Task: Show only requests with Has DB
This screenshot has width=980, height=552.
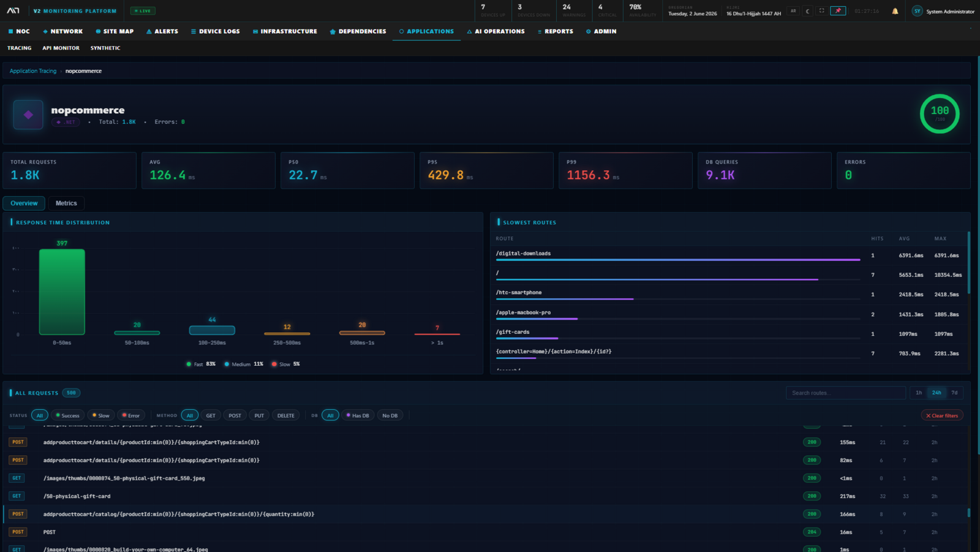Action: coord(358,415)
